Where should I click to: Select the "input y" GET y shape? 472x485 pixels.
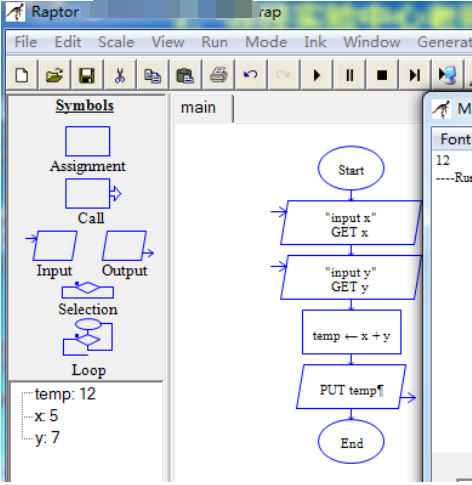click(x=351, y=277)
